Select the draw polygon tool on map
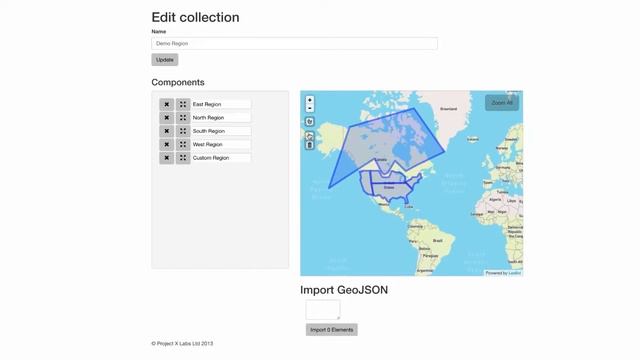This screenshot has height=360, width=640. [x=310, y=122]
